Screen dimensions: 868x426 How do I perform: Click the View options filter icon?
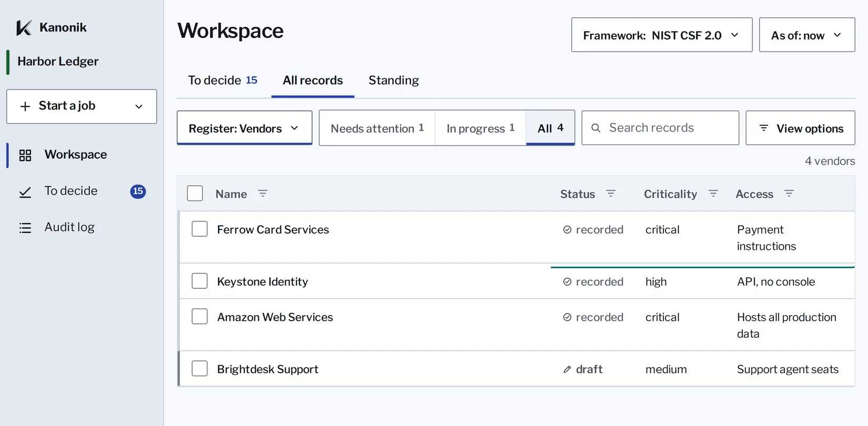764,128
